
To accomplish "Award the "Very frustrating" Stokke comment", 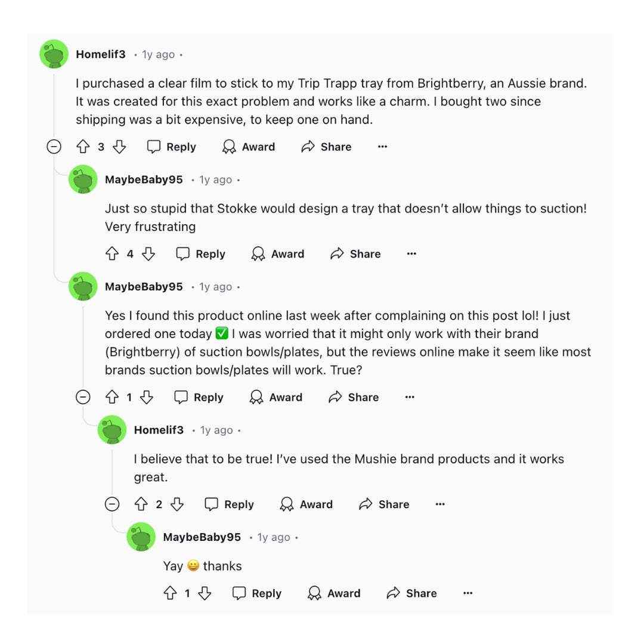I will tap(278, 254).
